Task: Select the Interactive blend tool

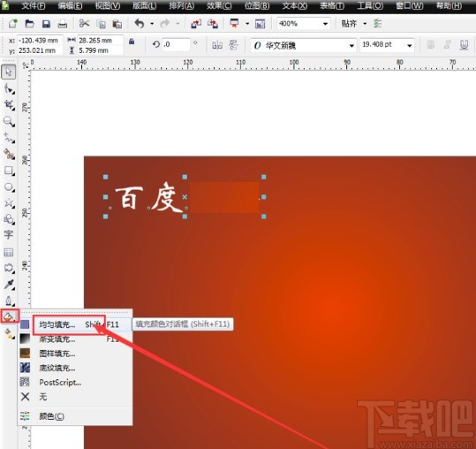Action: coord(9,268)
